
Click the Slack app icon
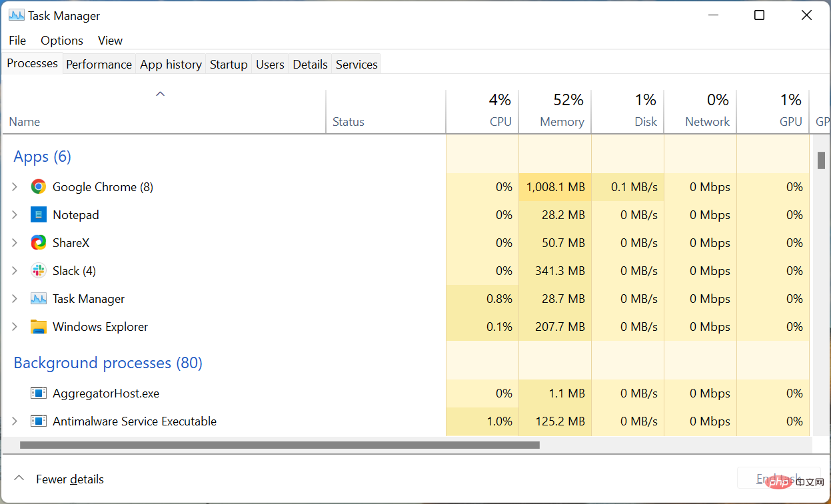point(39,271)
